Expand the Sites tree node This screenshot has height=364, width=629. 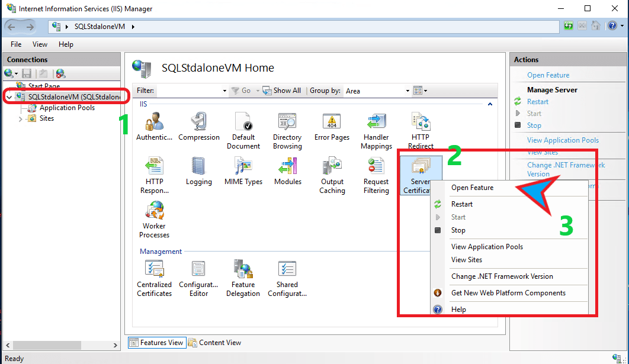pos(20,118)
